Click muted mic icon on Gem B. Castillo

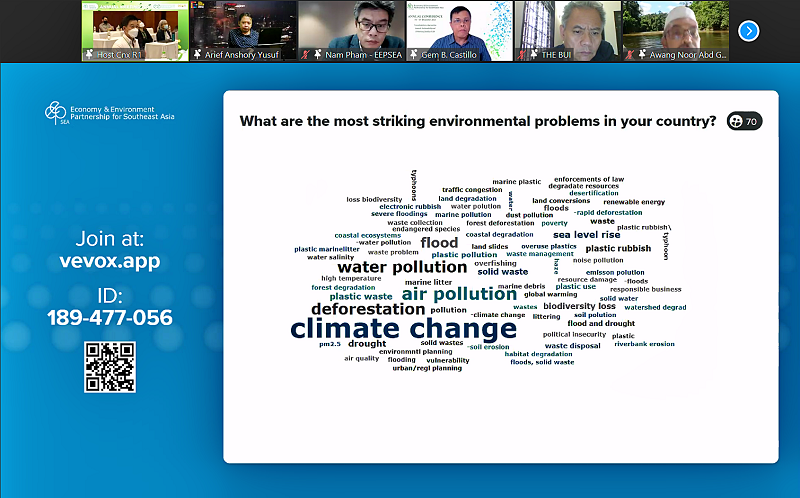tap(414, 54)
